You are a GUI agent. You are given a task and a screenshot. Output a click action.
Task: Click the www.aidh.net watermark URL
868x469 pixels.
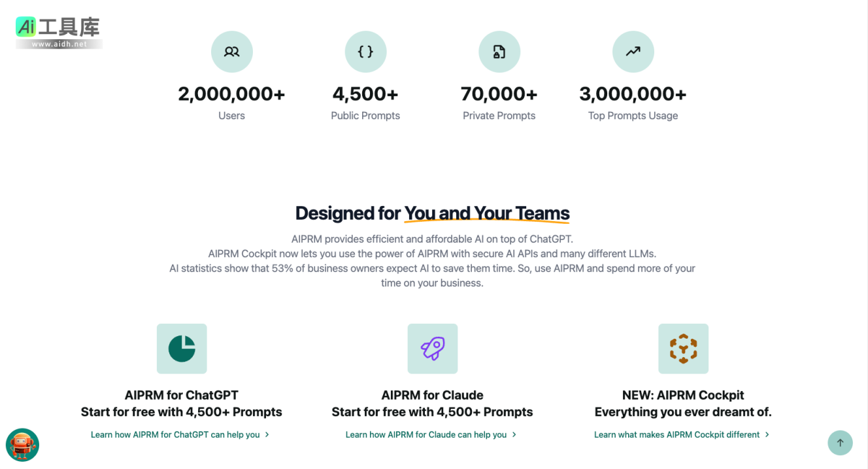(x=59, y=44)
